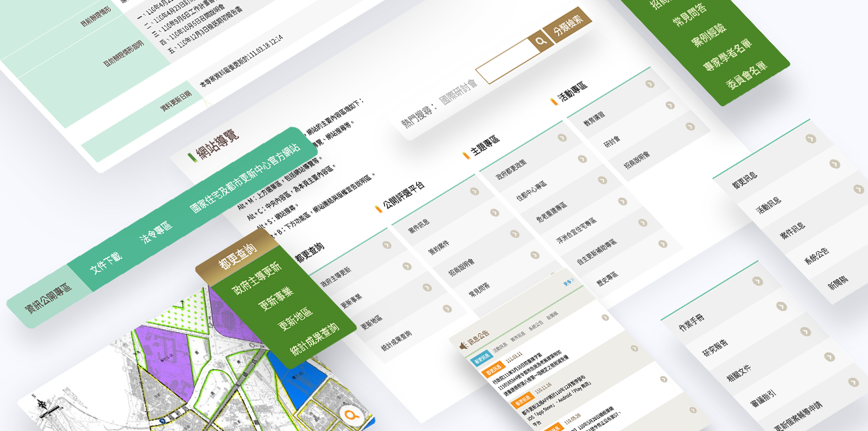Click the gold 都更查詢 dropdown header
Screen dimensions: 868x431
point(237,256)
